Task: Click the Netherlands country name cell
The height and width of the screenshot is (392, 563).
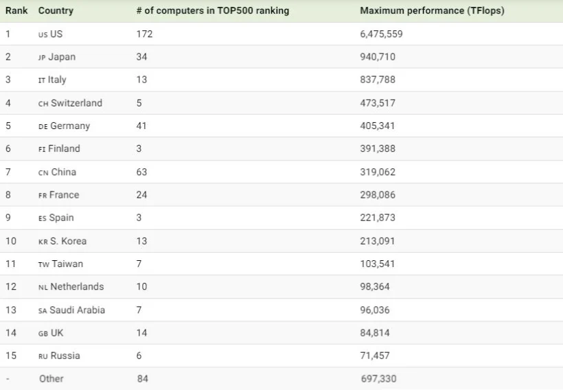Action: point(77,287)
